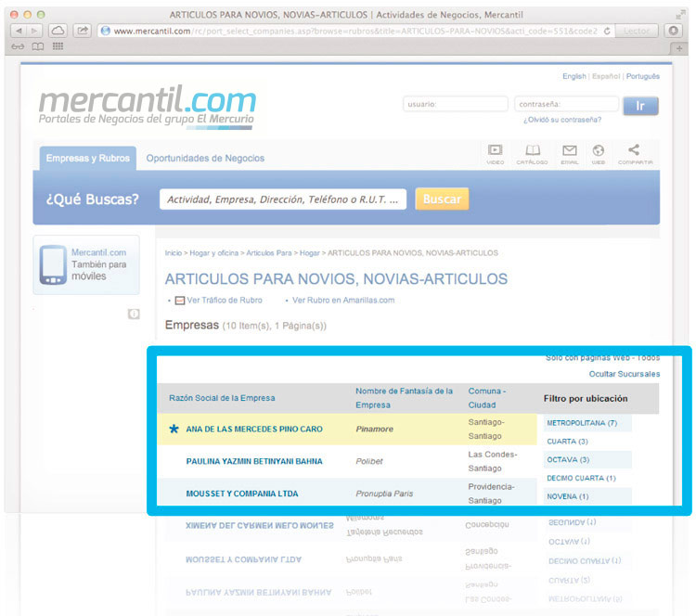This screenshot has width=696, height=616.
Task: Click the Ir login button
Action: point(640,105)
